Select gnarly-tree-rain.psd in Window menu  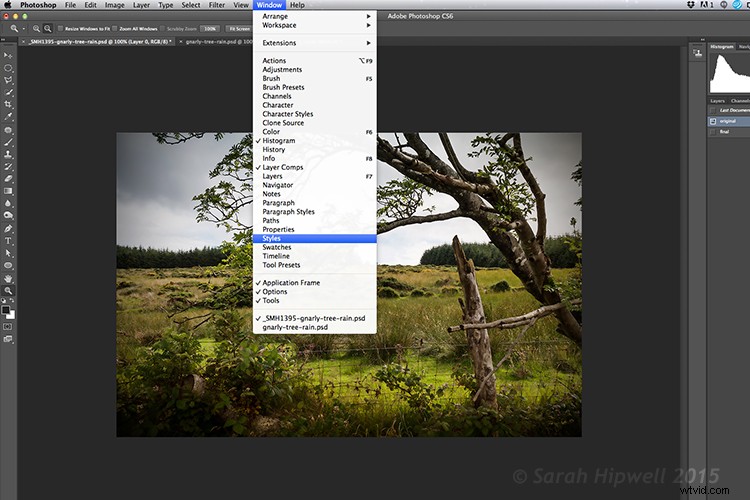[x=315, y=328]
